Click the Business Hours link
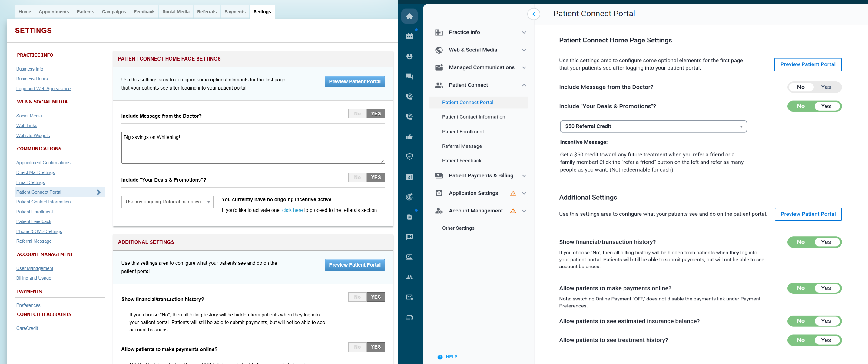 click(32, 79)
